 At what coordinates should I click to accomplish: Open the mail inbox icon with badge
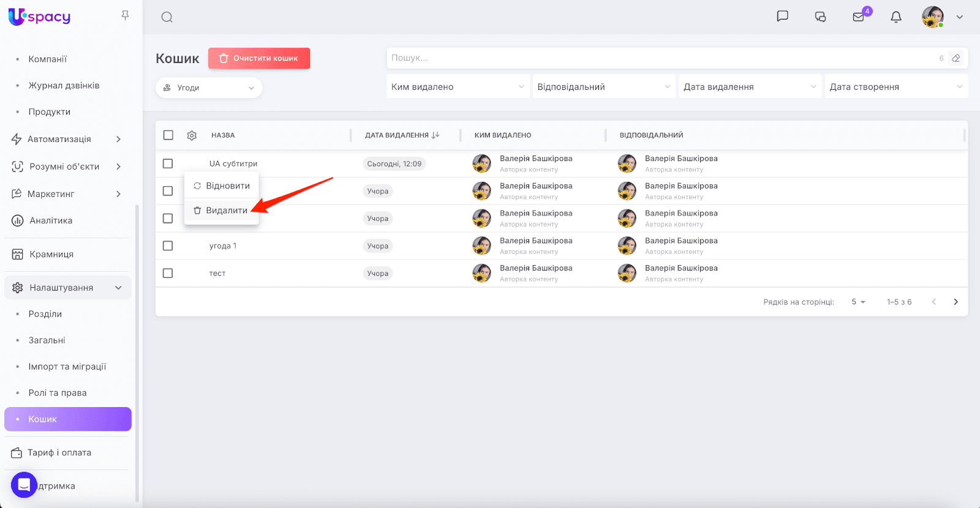click(x=859, y=17)
